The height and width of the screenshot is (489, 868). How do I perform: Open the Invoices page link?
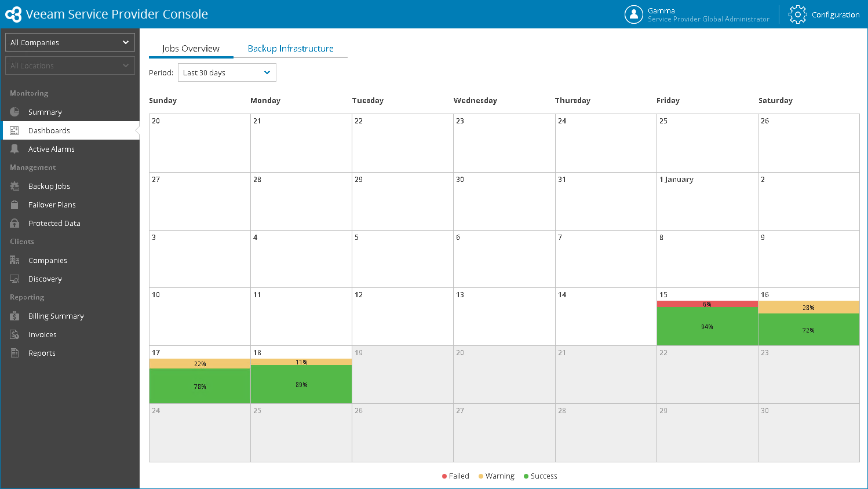pos(42,334)
